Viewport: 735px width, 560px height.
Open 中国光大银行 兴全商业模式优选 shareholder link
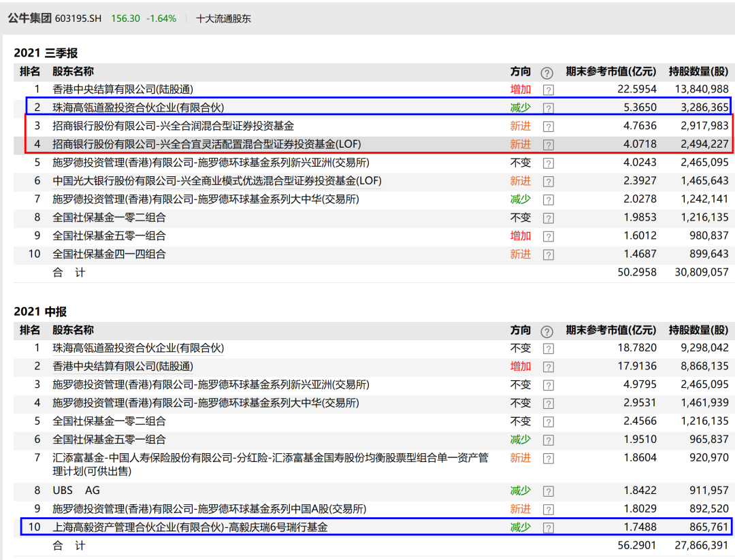click(x=217, y=181)
